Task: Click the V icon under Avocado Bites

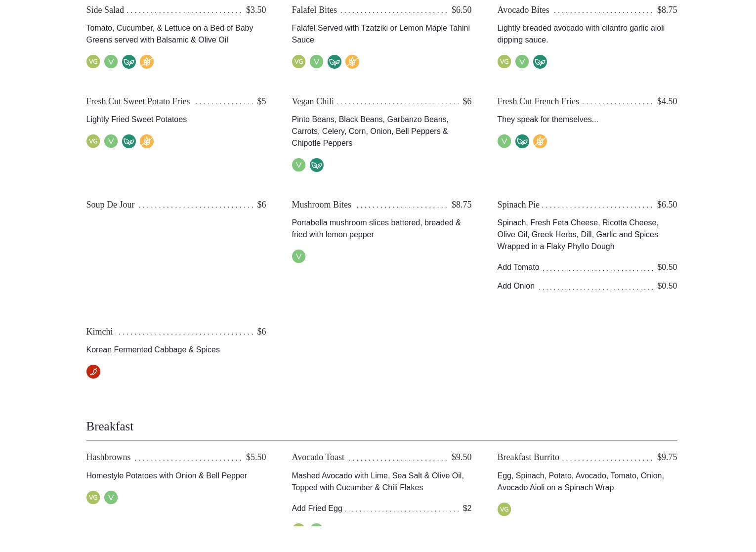Action: (522, 62)
